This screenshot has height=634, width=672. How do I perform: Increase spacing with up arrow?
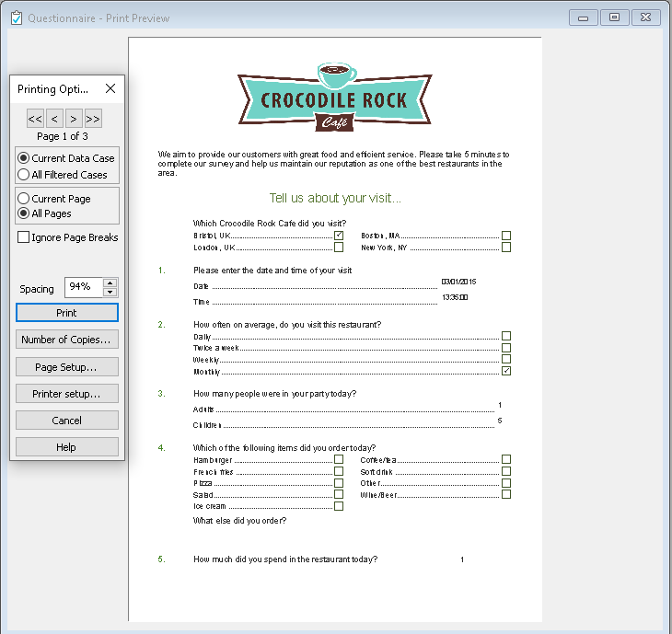(110, 282)
